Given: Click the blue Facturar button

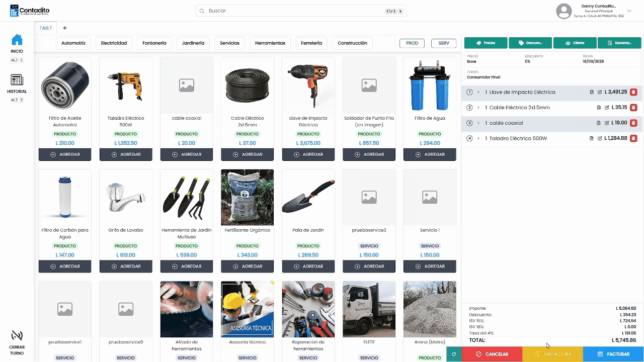Looking at the screenshot, I should 613,354.
